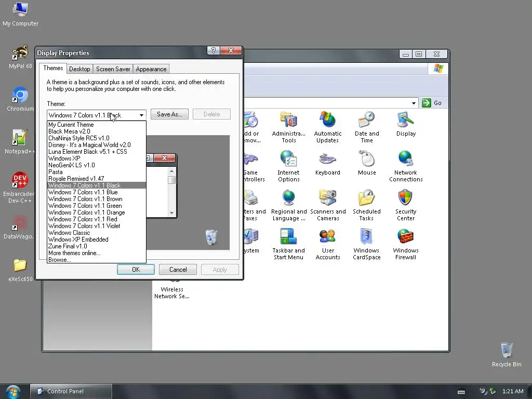Choose Windows XP theme from list
Image resolution: width=532 pixels, height=399 pixels.
click(x=96, y=158)
